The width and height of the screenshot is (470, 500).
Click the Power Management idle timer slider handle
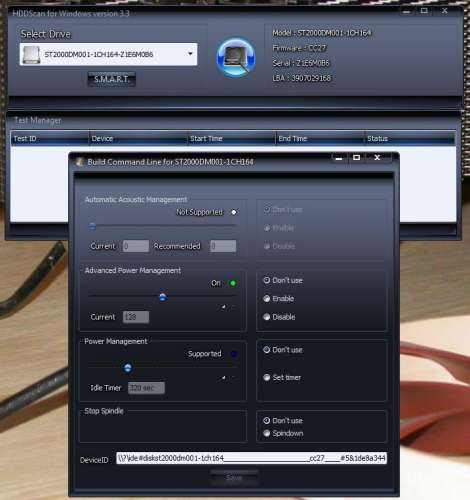point(128,368)
